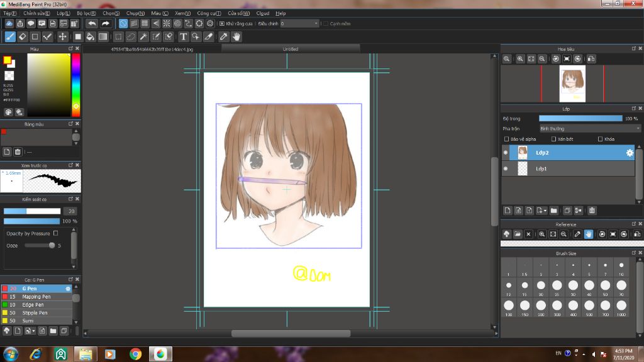Click the Undo arrow

click(x=92, y=23)
